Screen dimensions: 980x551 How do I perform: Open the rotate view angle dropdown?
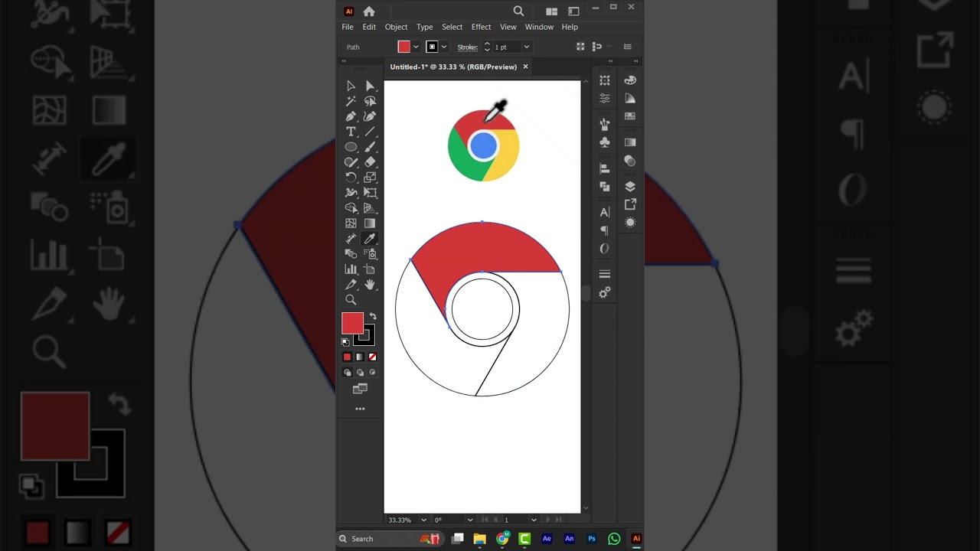[x=470, y=520]
